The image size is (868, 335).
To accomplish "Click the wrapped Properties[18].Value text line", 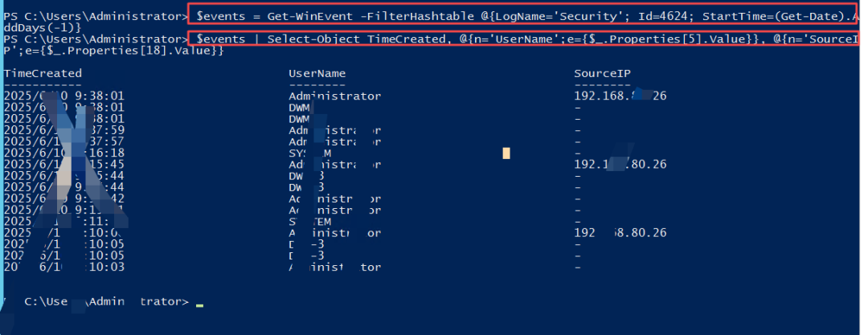I will point(113,51).
